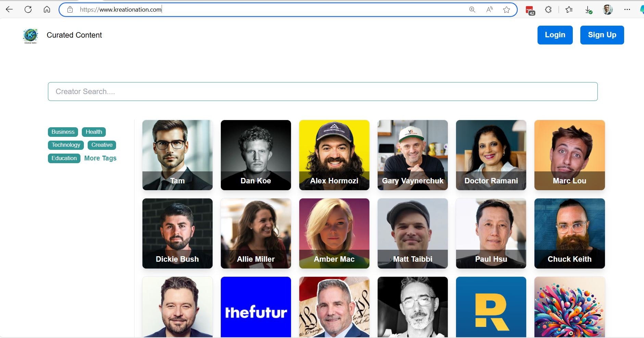This screenshot has width=644, height=338.
Task: Filter by Creative tag
Action: pos(102,145)
